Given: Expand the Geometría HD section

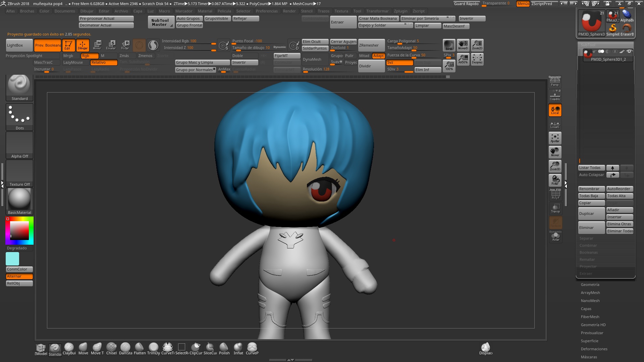Looking at the screenshot, I should pos(593,325).
